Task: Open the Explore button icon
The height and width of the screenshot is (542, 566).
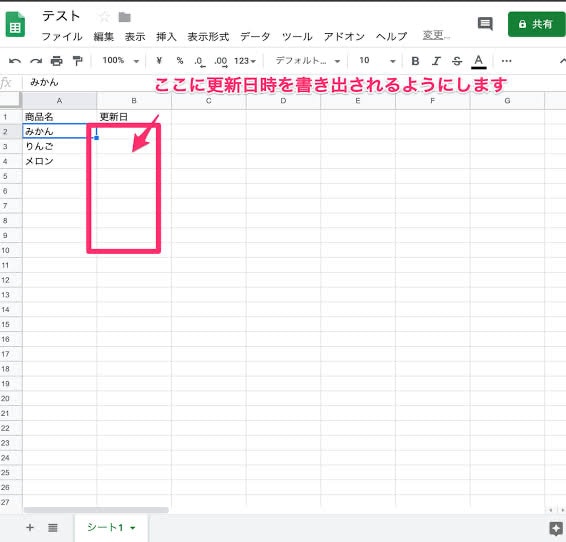Action: (x=556, y=529)
